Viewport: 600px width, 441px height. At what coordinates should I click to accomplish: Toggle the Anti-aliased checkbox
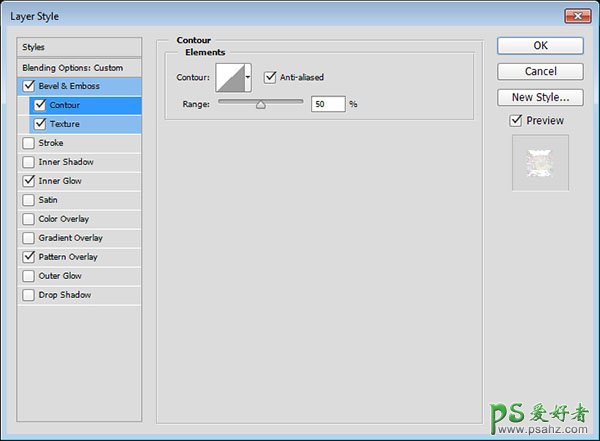point(270,77)
